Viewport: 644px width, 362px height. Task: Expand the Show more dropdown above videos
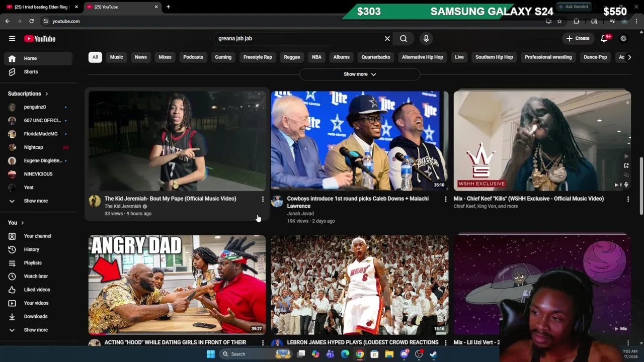click(360, 74)
